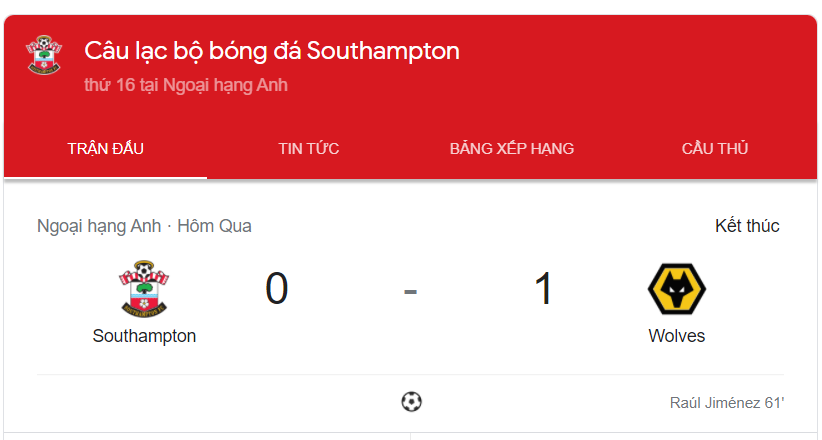Open the TRẬN ĐẤU tab

tap(105, 148)
